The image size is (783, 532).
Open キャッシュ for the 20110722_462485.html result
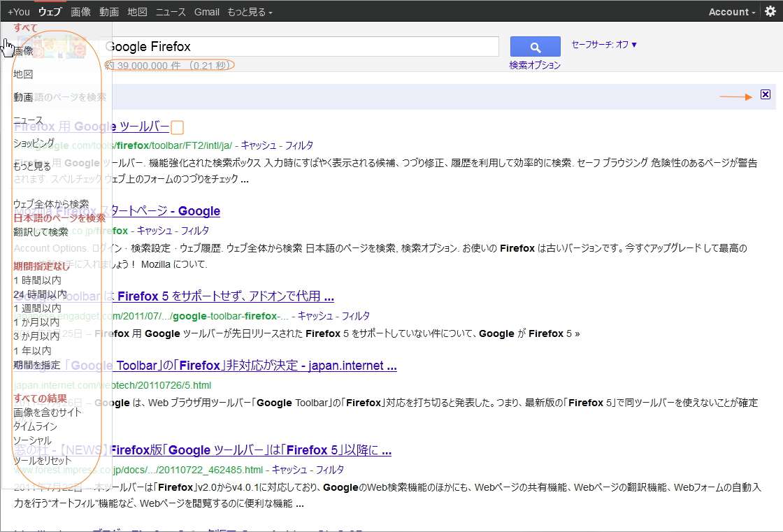point(289,470)
